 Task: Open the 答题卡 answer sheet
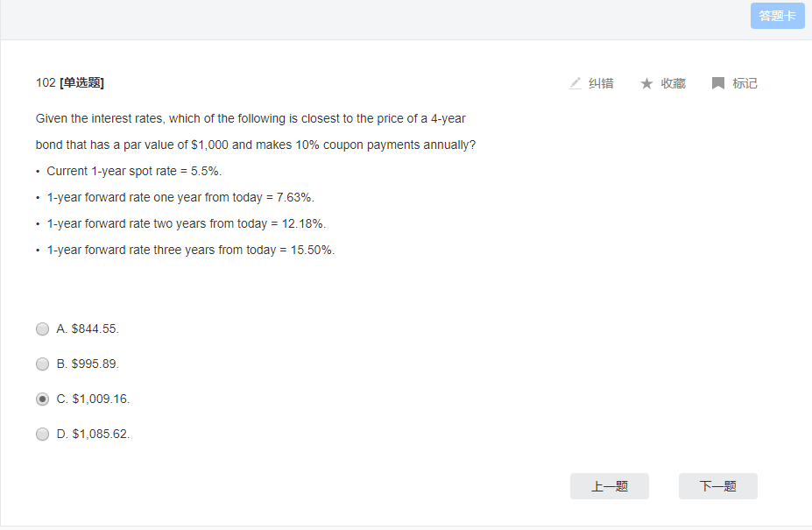(x=777, y=16)
